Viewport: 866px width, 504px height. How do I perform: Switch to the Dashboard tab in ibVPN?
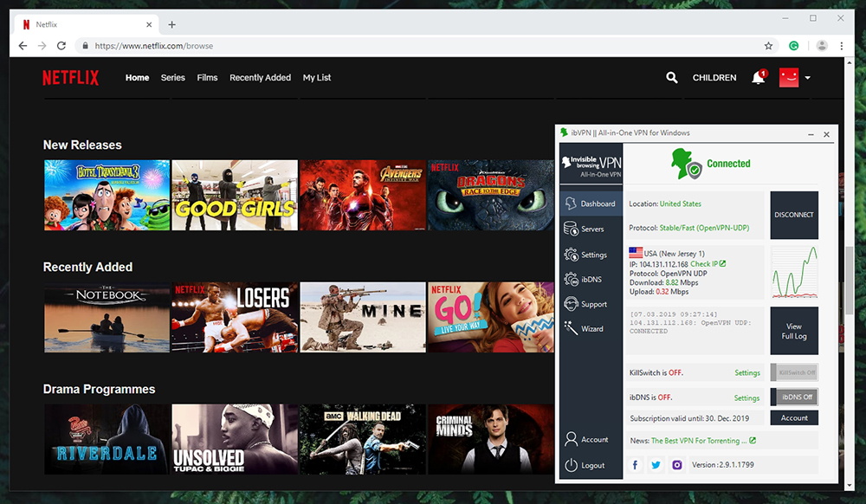591,203
